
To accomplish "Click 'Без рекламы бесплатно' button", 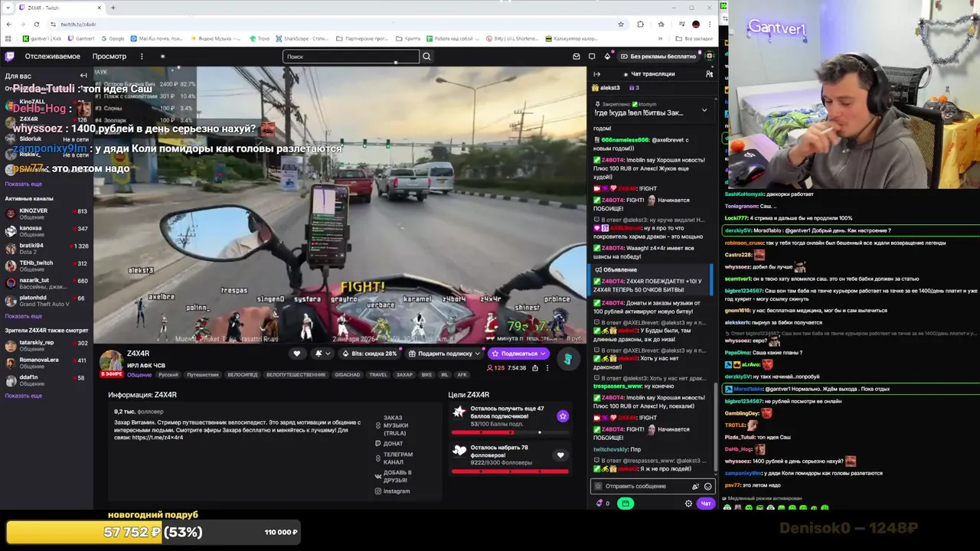I will point(658,56).
